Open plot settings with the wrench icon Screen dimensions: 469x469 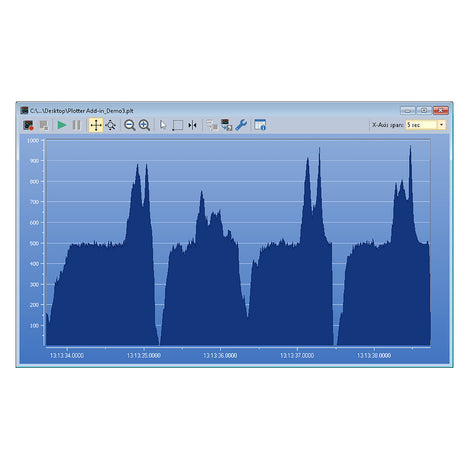click(x=241, y=125)
